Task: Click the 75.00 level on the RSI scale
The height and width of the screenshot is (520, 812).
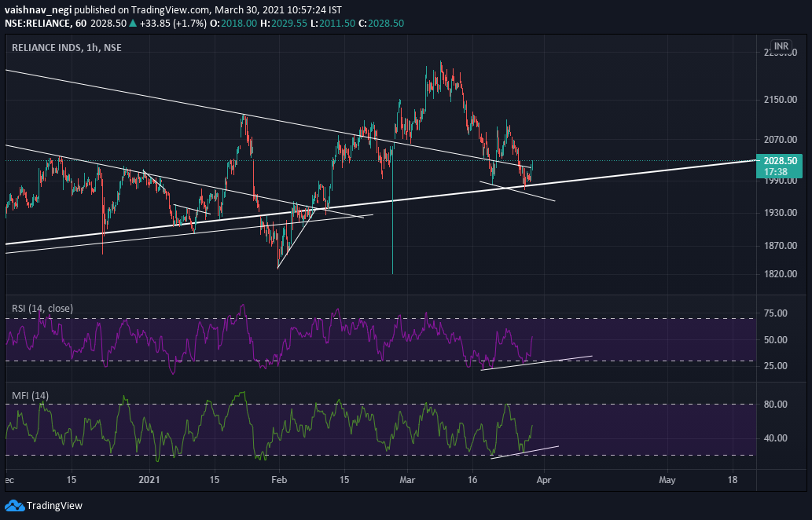Action: point(776,313)
